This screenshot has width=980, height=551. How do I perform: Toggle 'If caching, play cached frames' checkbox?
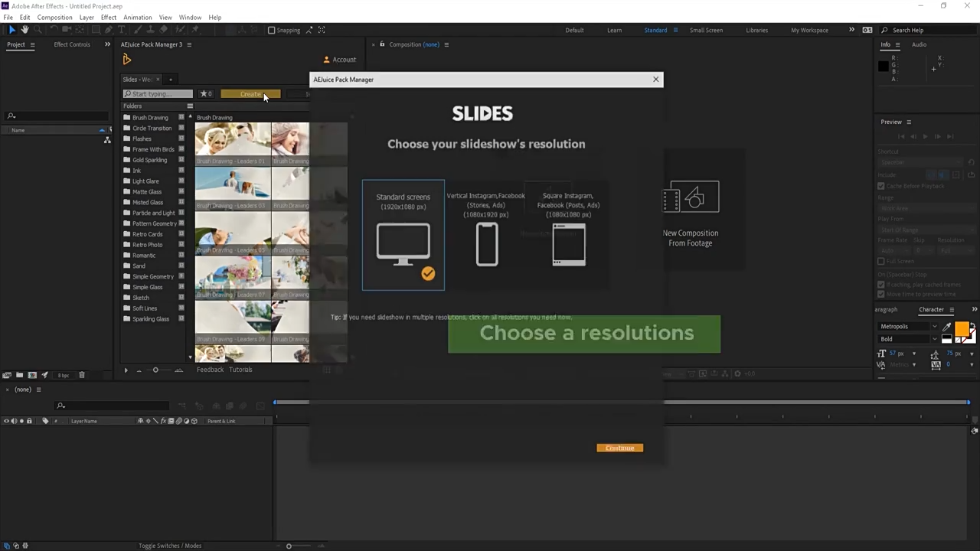(x=880, y=285)
